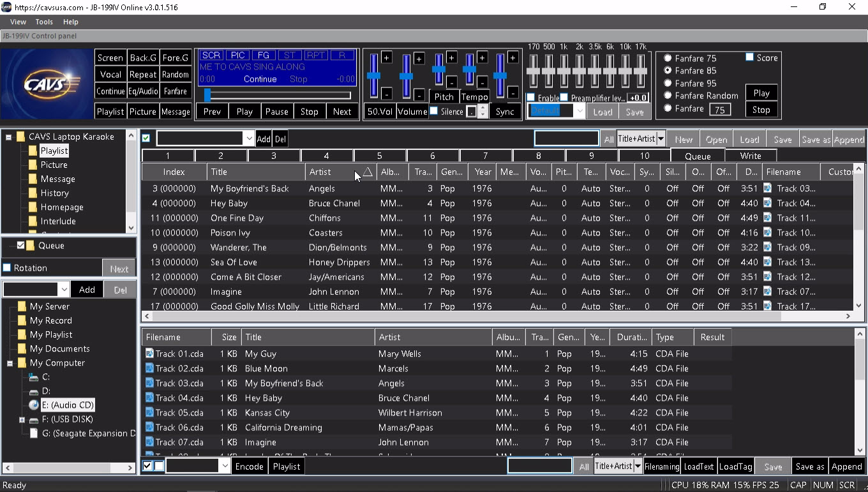Image resolution: width=868 pixels, height=492 pixels.
Task: Click the CAVS logo image
Action: pos(47,84)
